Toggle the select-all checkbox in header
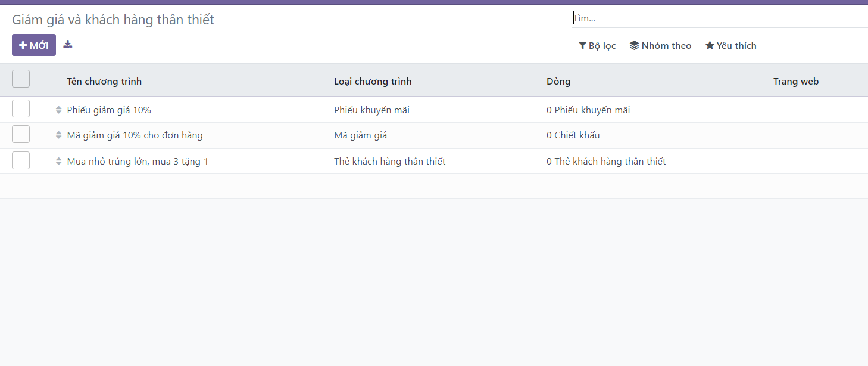This screenshot has height=366, width=868. tap(21, 79)
